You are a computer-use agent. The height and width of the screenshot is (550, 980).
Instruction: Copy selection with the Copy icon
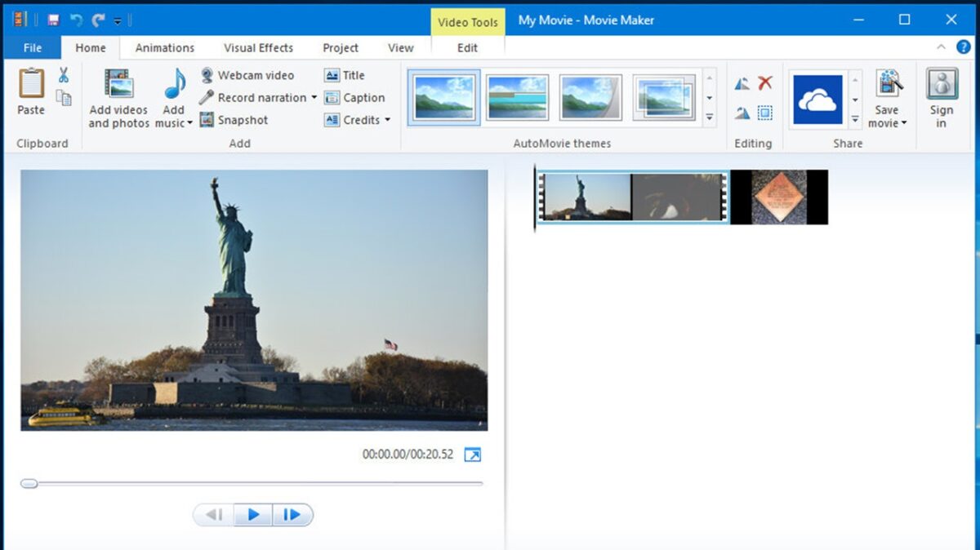[x=64, y=98]
